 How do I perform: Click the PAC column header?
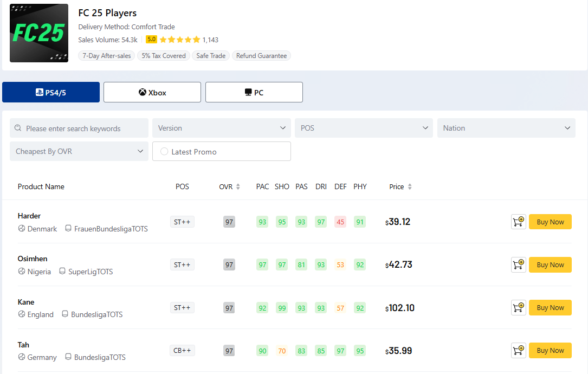(262, 186)
